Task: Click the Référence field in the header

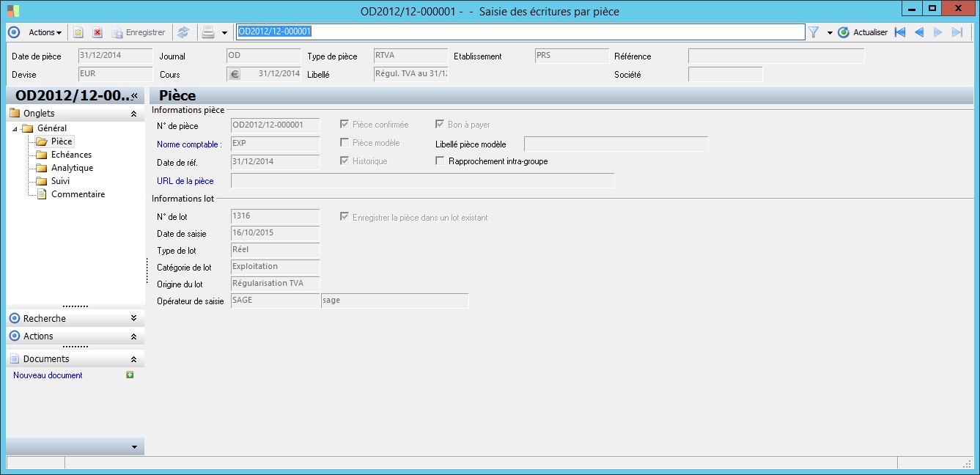Action: [x=776, y=56]
